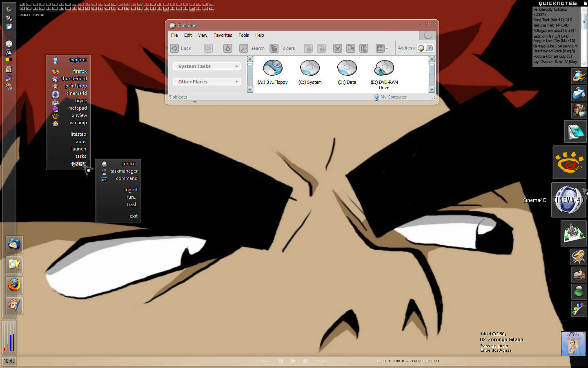Open the Tools menu
Screen dimensions: 588x368
pos(244,35)
